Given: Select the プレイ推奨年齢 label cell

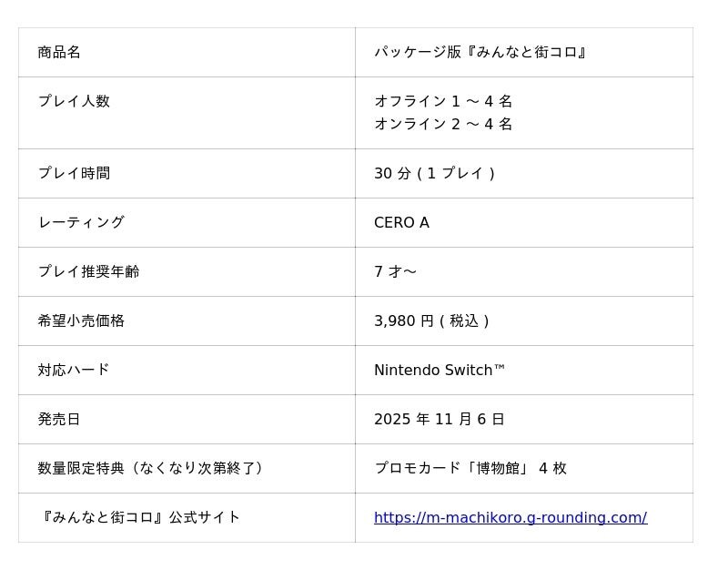Looking at the screenshot, I should click(88, 272).
